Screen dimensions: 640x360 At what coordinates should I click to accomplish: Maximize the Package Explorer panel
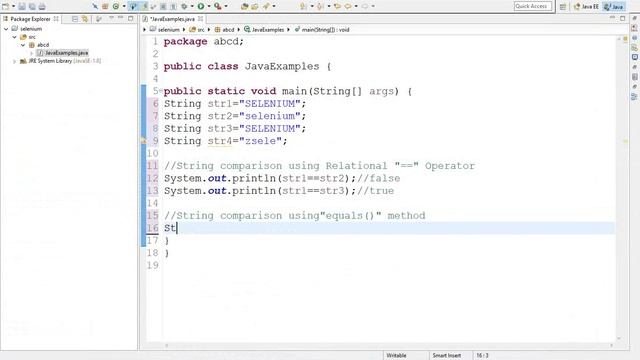point(131,18)
